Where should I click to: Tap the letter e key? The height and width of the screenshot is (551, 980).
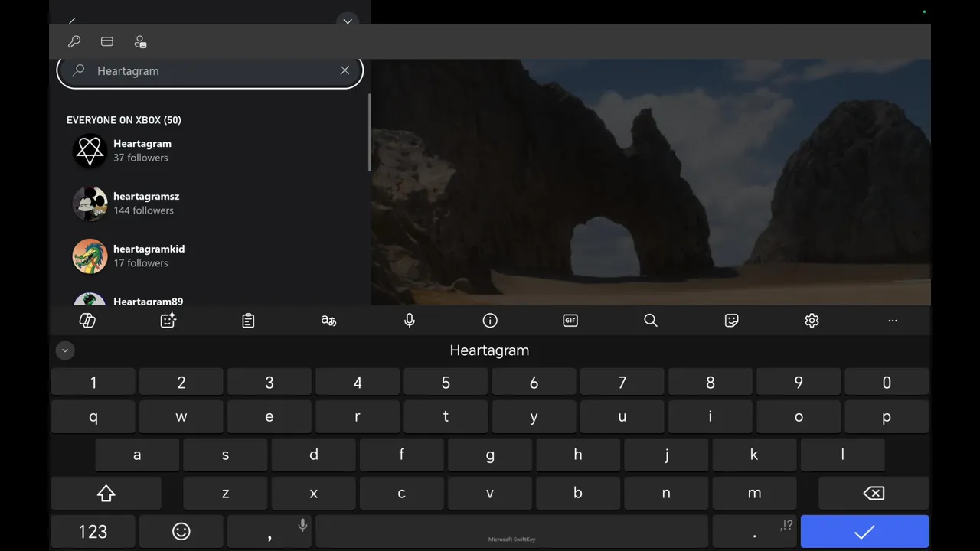(x=269, y=417)
